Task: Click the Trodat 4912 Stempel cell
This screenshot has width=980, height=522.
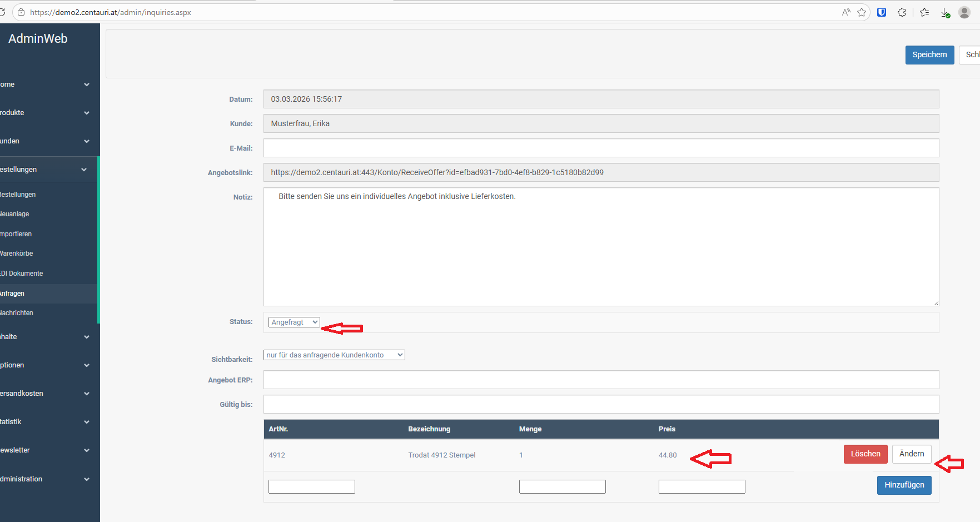Action: point(442,455)
